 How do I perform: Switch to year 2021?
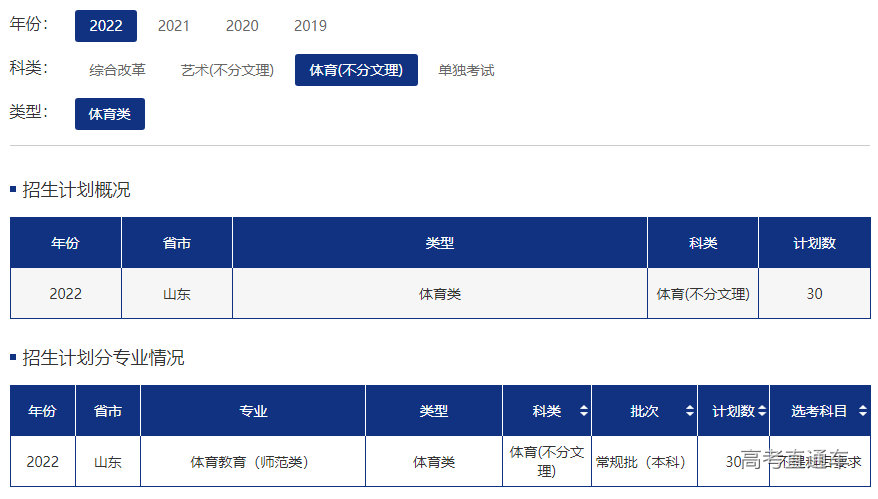[174, 26]
